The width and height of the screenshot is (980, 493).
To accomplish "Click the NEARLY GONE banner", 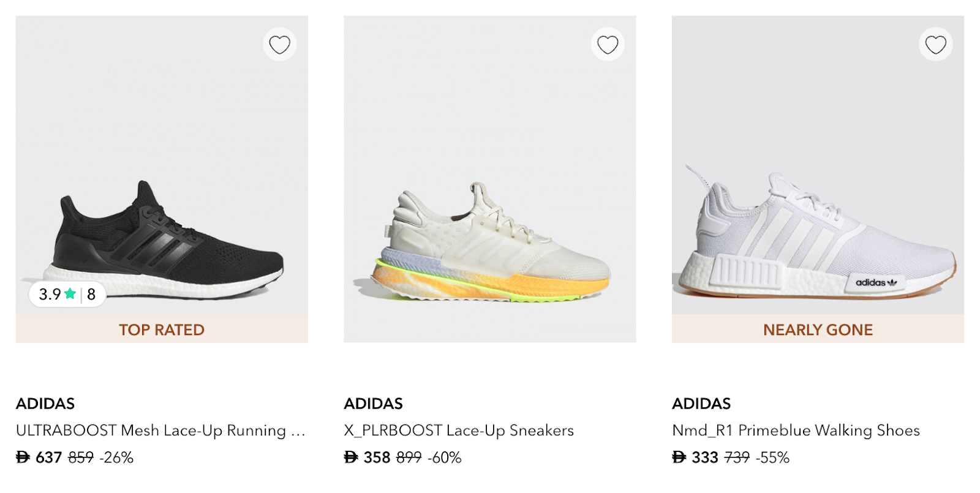I will coord(818,329).
